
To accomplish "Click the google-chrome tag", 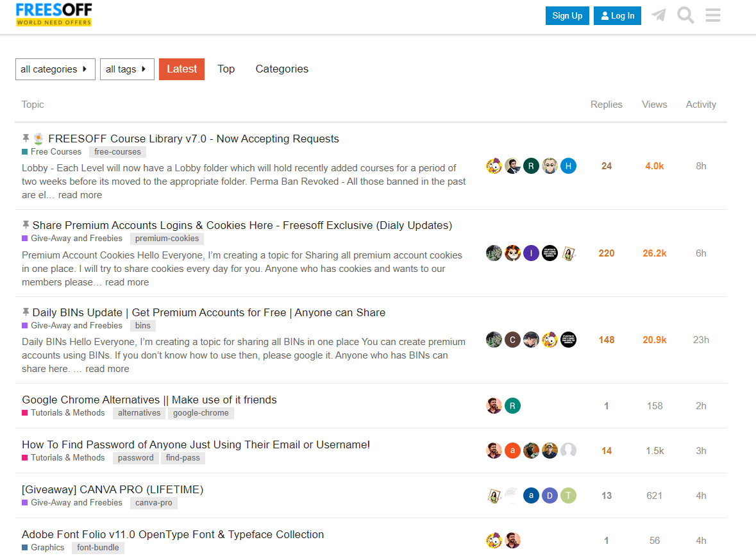I will coord(201,413).
